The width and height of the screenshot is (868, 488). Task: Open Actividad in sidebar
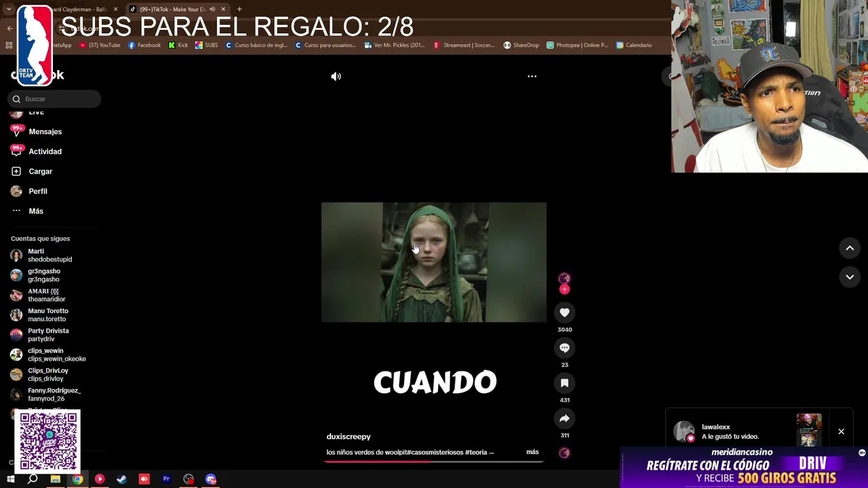click(x=37, y=151)
